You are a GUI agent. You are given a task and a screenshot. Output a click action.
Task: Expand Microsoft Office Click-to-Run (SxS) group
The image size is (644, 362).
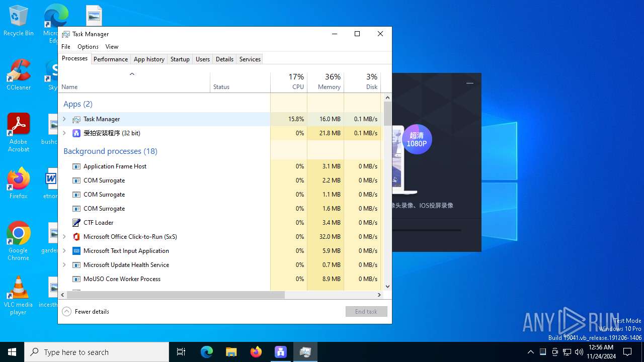[x=64, y=237]
